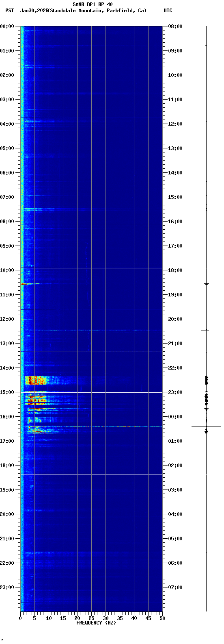Click the UTC time label '00:00'
The width and height of the screenshot is (224, 644).
coord(175,417)
